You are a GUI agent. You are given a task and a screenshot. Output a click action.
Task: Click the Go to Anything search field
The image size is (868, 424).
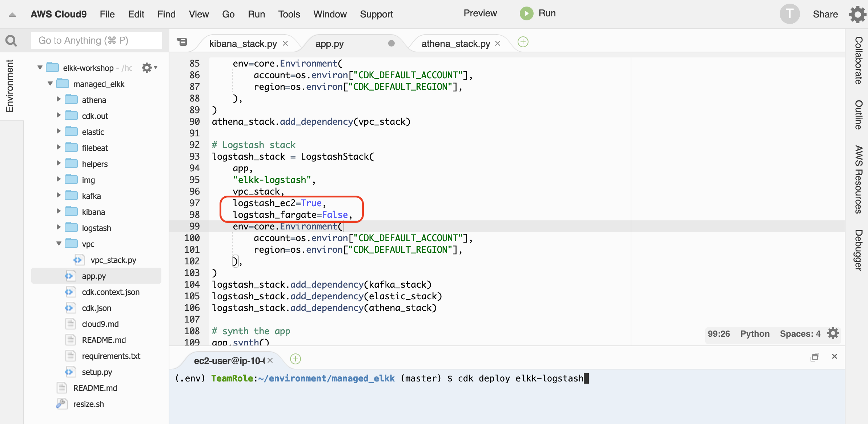(96, 40)
